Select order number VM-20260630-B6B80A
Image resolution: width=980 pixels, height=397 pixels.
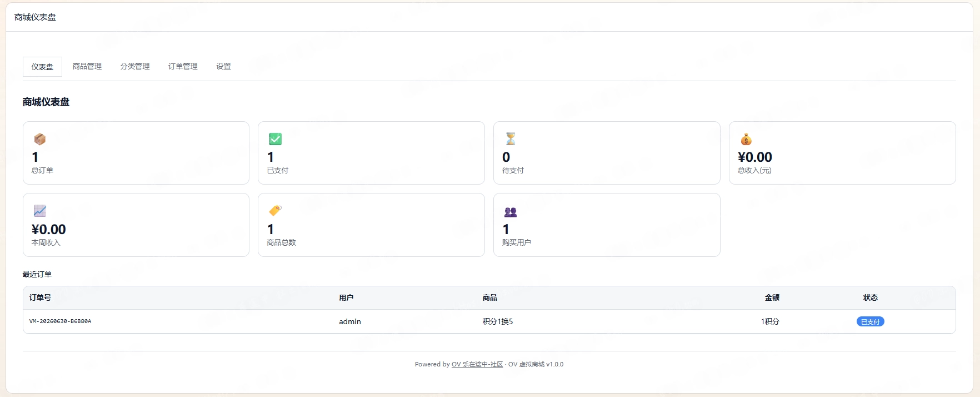[x=60, y=321]
